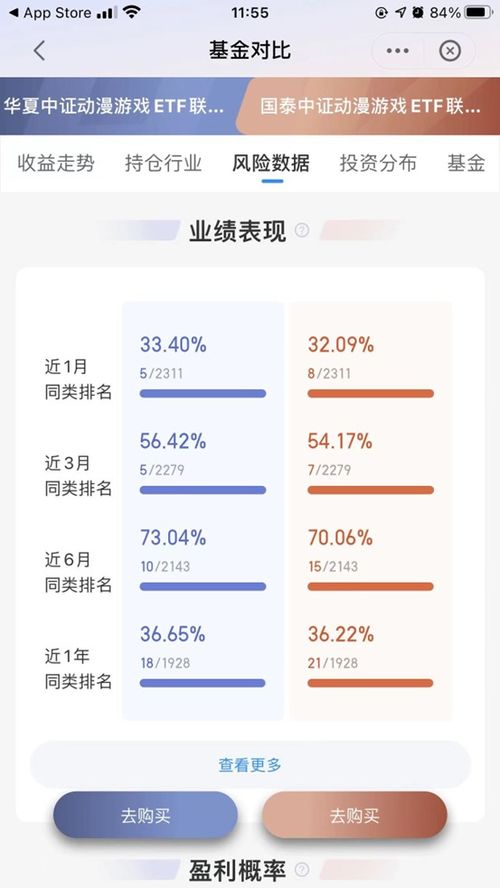Open the 投资分布 tab
Screen dimensions: 500x888
click(378, 163)
